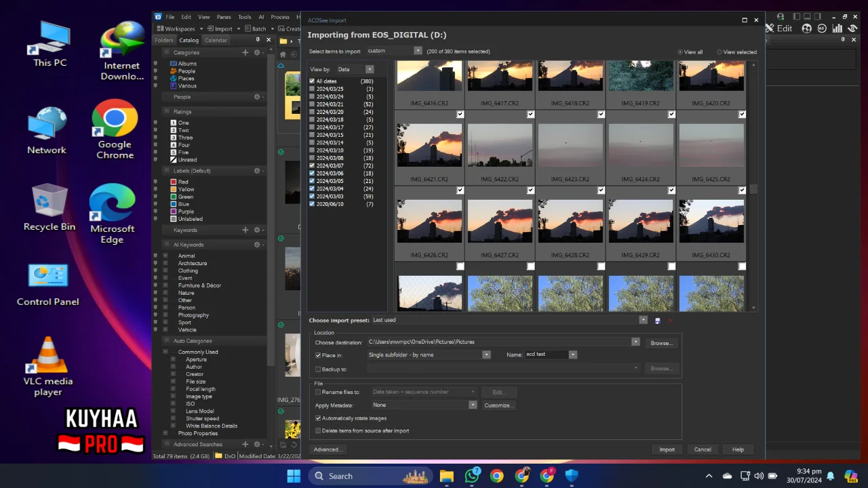
Task: Check the 2024/03/25 date checkbox
Action: 312,89
